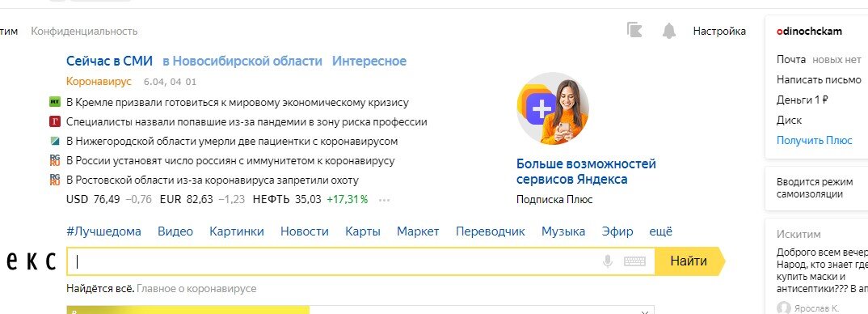
Task: Open the Yandex Collections bookmark icon
Action: pyautogui.click(x=634, y=31)
